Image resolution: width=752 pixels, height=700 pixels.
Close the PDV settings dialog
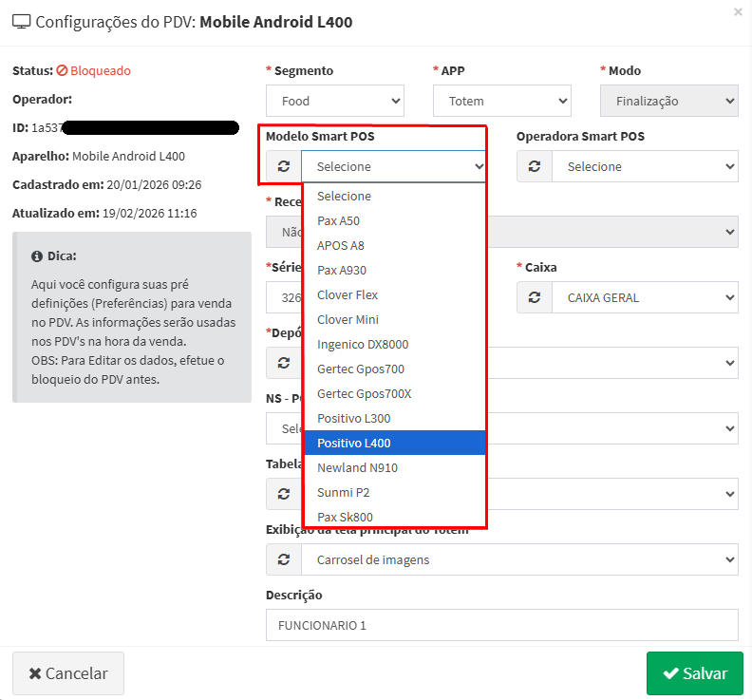(738, 11)
